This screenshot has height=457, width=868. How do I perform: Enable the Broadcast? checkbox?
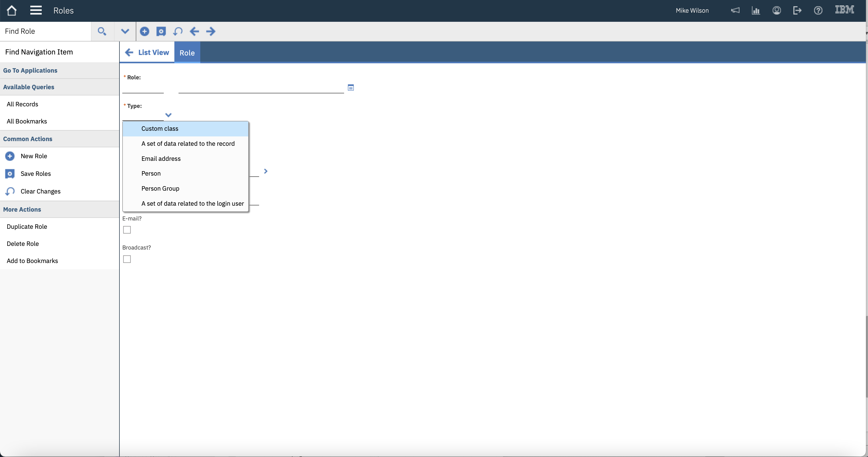click(x=127, y=259)
